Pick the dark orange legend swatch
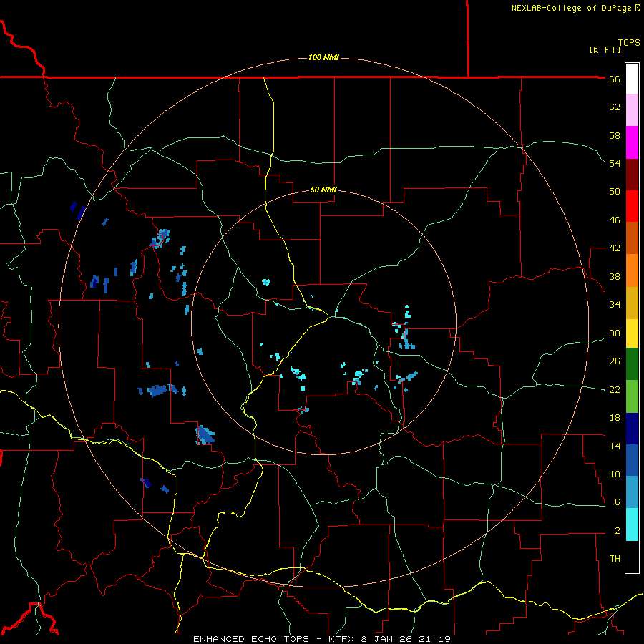 (632, 238)
